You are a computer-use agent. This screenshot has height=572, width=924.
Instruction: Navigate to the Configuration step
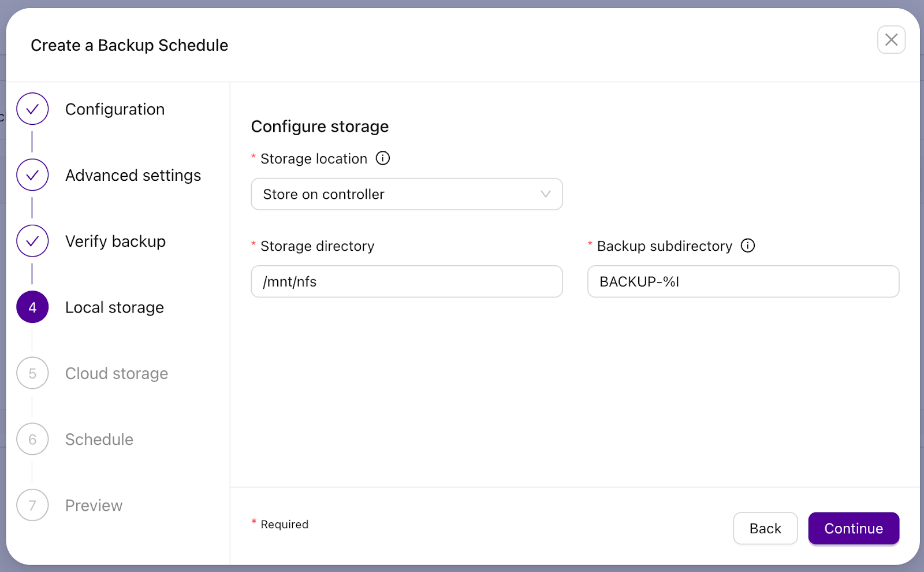click(x=115, y=109)
